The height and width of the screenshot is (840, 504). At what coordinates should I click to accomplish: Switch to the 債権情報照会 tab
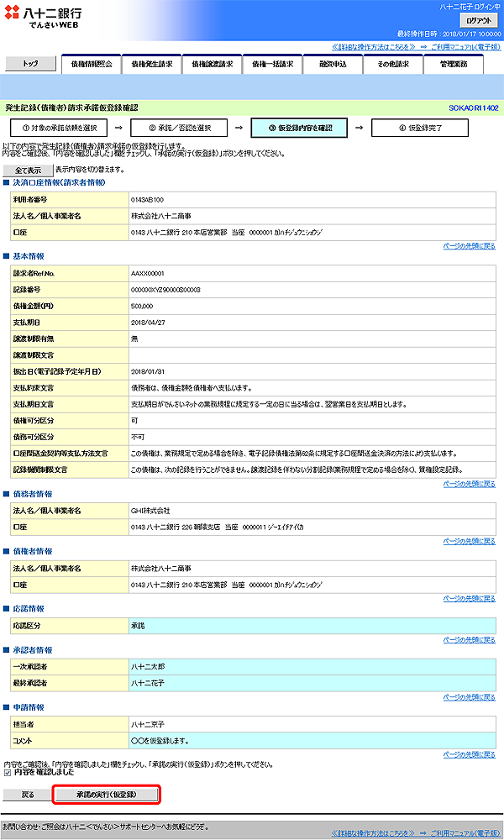(92, 65)
